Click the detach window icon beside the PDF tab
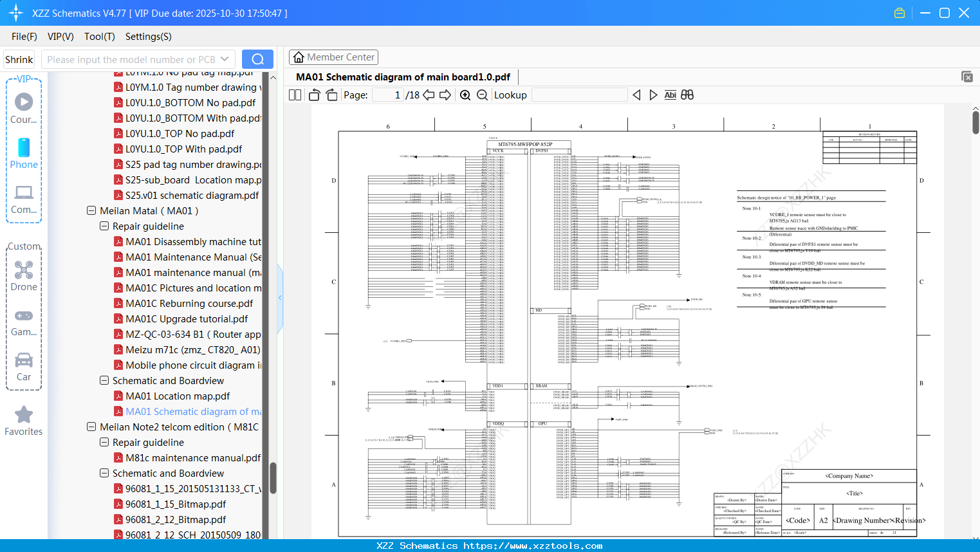Screen dimensions: 980x552 (967, 77)
